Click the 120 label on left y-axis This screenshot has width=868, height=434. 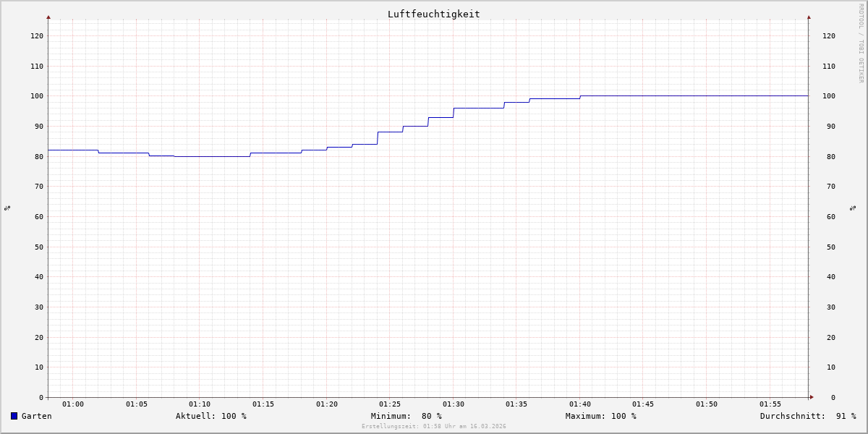coord(36,35)
